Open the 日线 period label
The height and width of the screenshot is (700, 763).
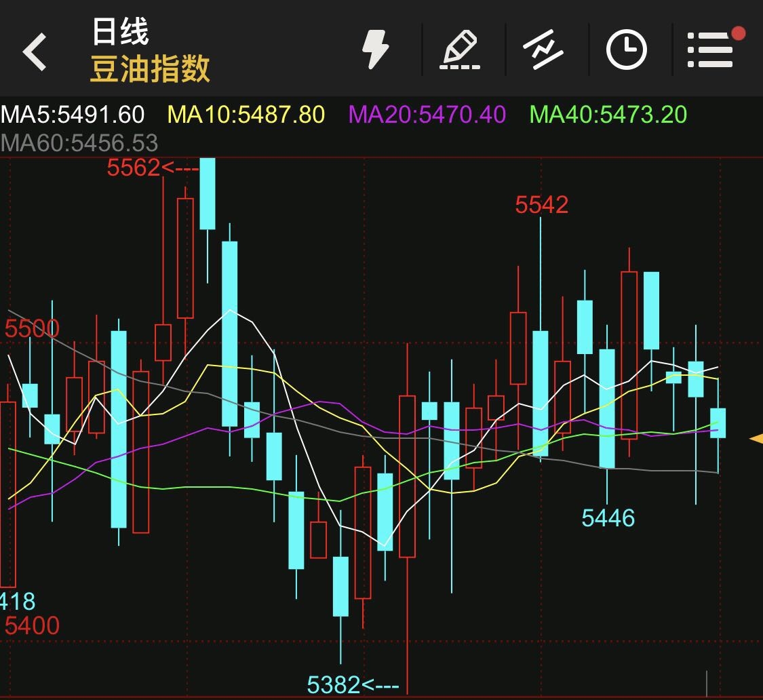[x=120, y=31]
